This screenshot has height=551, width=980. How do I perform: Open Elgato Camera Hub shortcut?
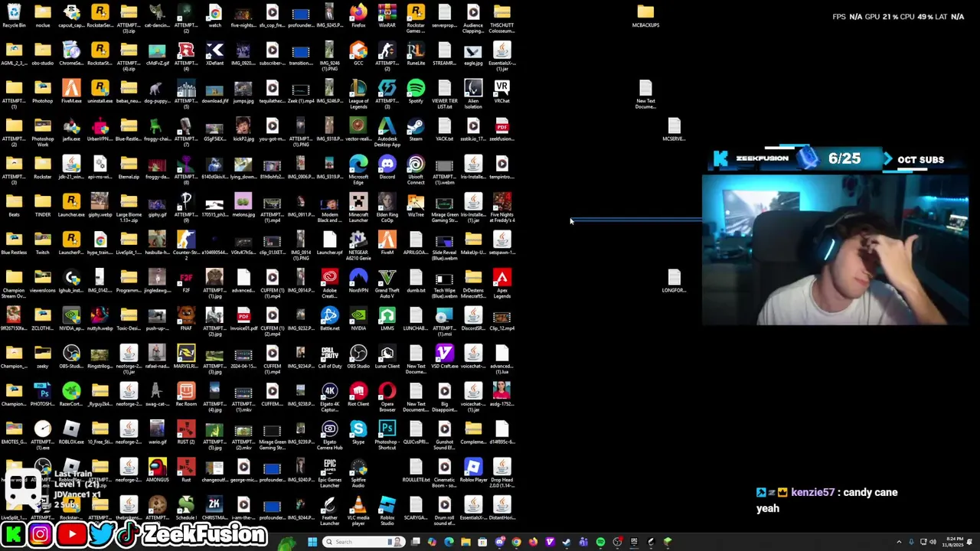click(329, 435)
